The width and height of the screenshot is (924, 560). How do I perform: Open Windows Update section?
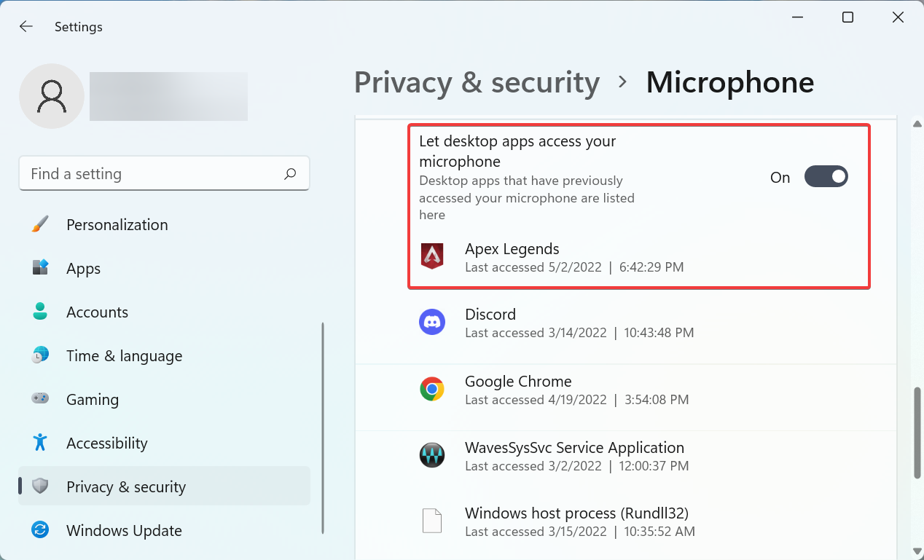(124, 531)
